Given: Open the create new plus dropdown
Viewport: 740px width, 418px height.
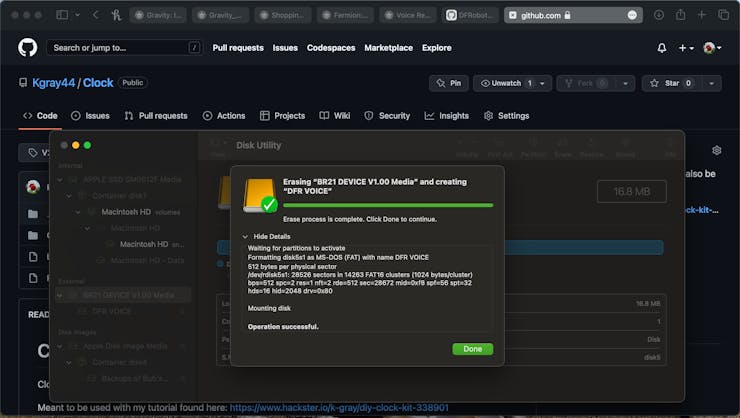Looking at the screenshot, I should [x=686, y=48].
